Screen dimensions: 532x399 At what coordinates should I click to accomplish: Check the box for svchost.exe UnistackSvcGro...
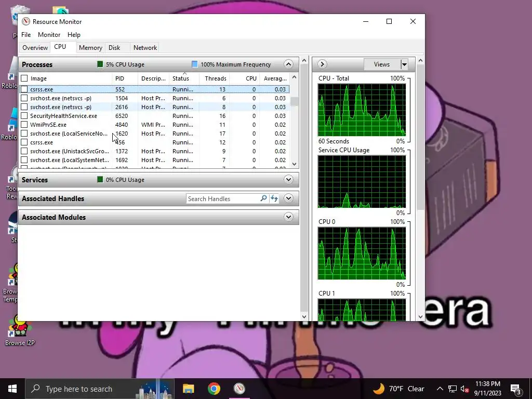point(24,151)
